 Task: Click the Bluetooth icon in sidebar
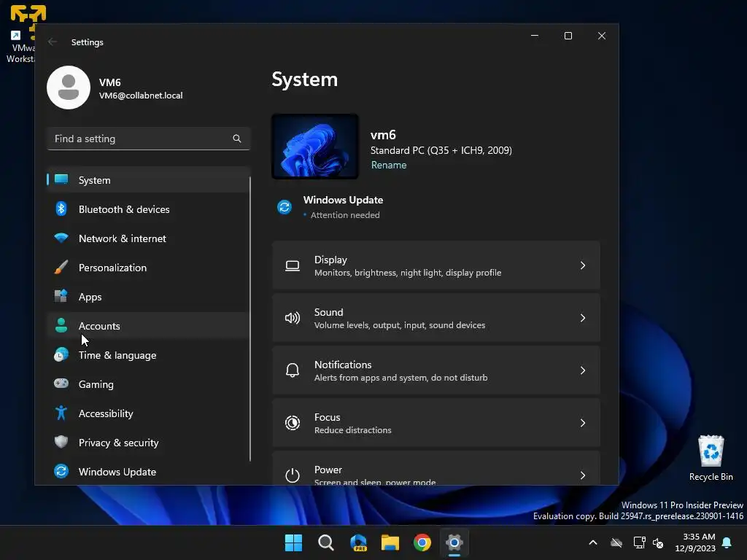click(61, 209)
